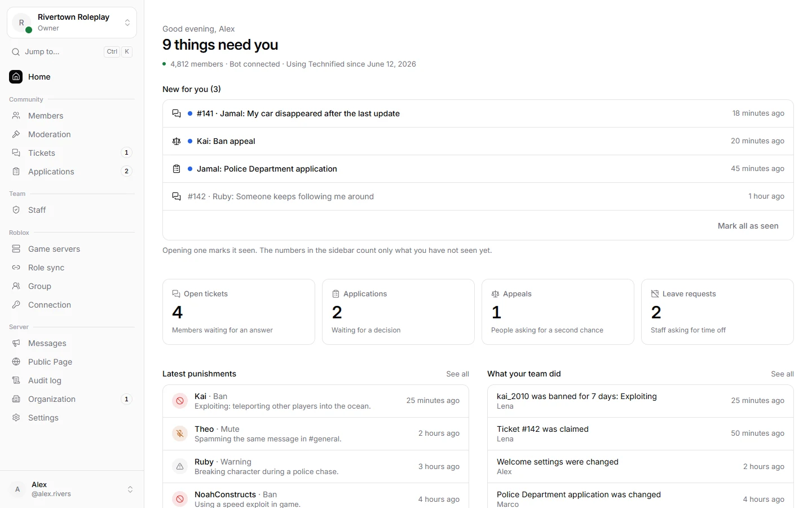Expand the Rivertown Roleplay server switcher
The width and height of the screenshot is (812, 508).
72,23
